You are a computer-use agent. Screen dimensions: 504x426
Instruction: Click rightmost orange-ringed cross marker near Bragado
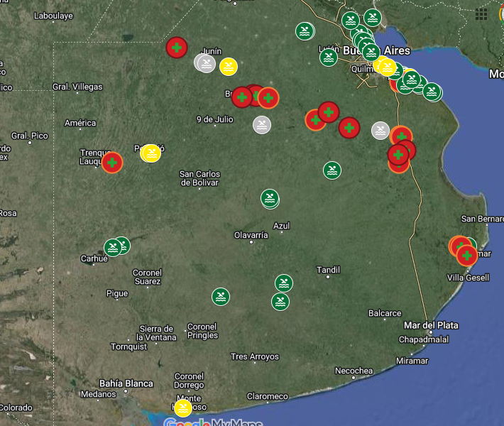click(268, 98)
